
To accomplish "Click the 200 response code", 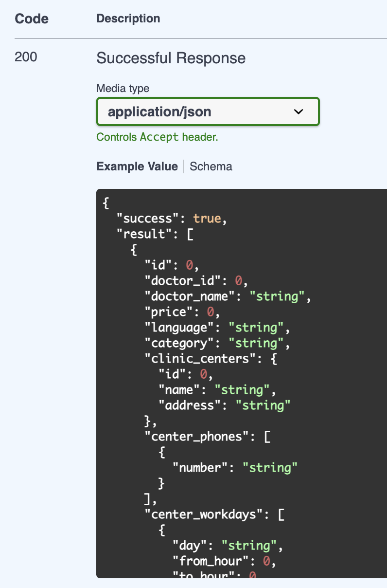I will click(x=26, y=57).
